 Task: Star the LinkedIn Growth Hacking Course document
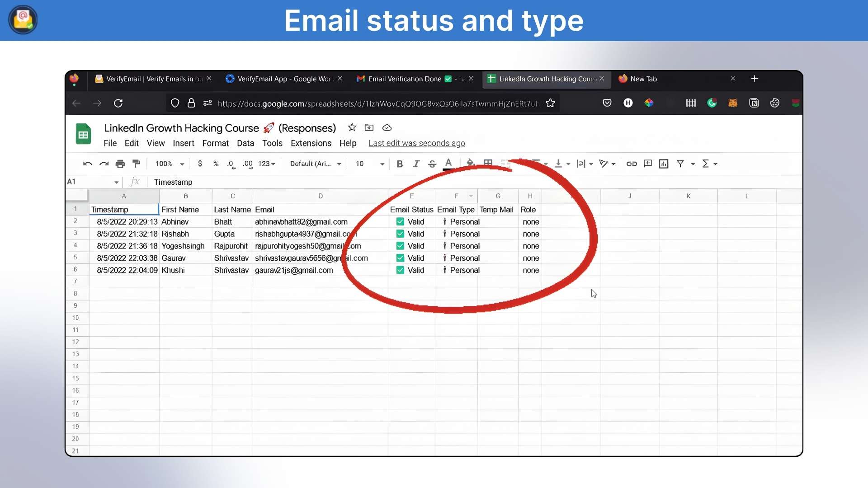[352, 127]
